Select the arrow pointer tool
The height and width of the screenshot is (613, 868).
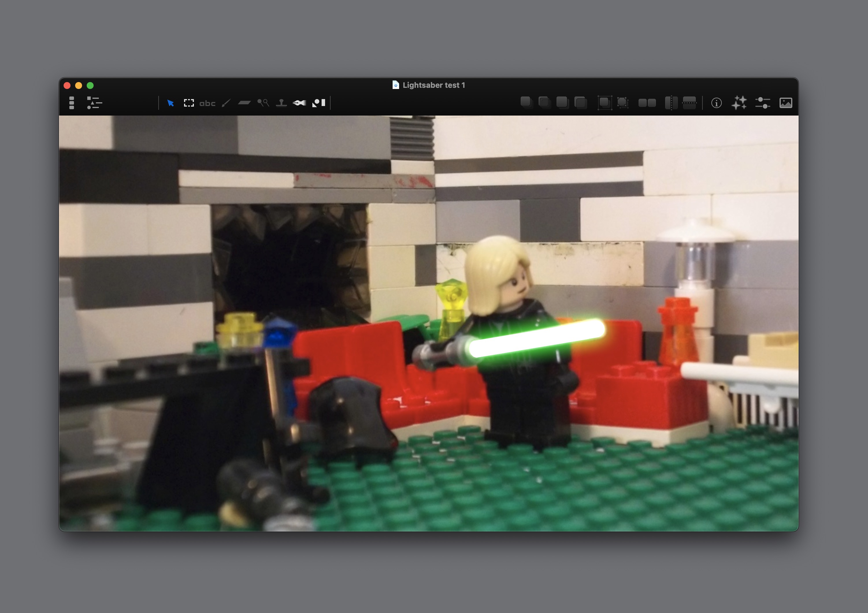point(170,103)
